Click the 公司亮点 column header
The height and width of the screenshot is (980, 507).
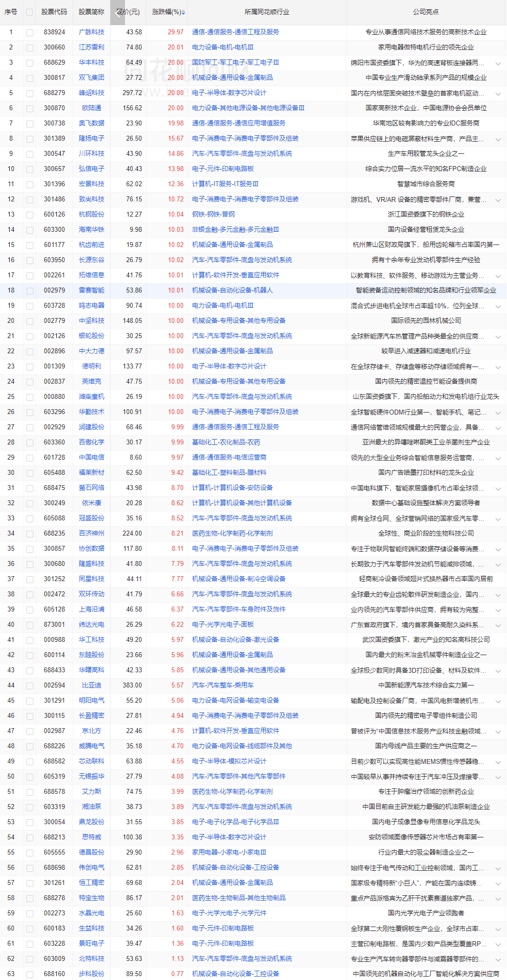point(426,12)
